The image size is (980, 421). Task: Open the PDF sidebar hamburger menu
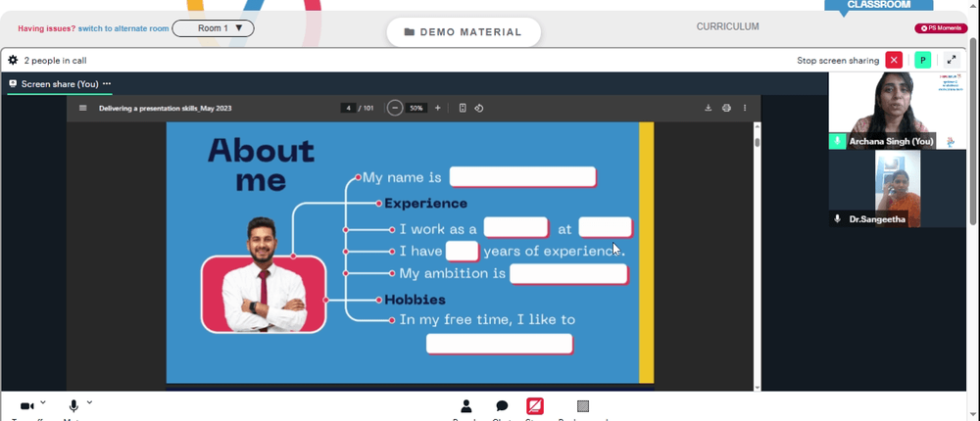tap(83, 108)
